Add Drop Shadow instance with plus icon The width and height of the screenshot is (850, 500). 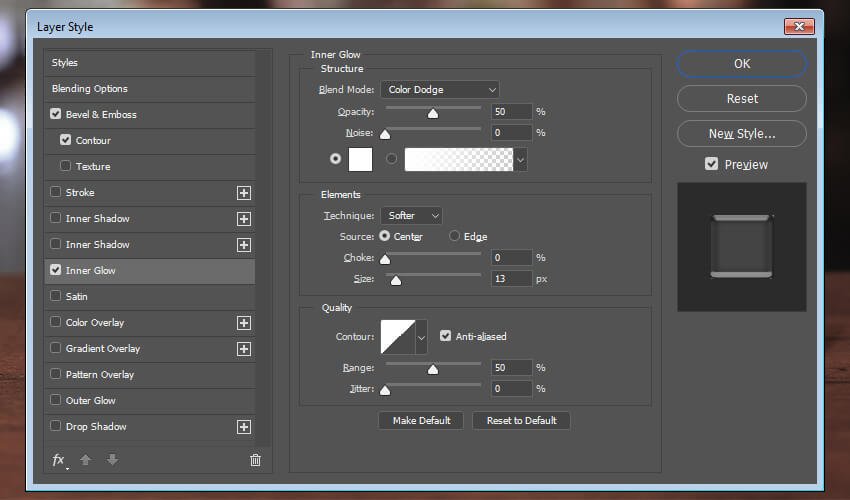pos(244,427)
